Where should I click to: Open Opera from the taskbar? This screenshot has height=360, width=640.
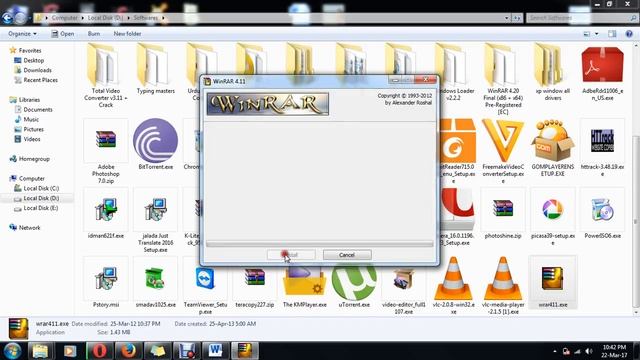pos(99,351)
